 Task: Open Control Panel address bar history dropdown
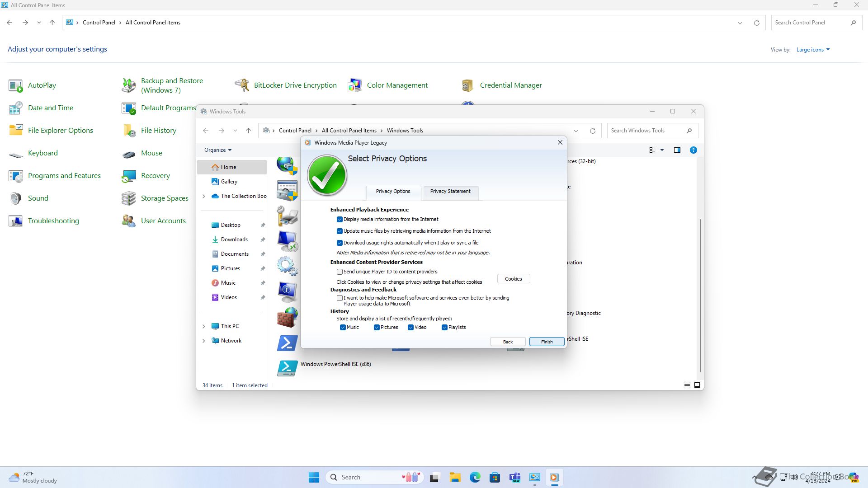pos(740,23)
